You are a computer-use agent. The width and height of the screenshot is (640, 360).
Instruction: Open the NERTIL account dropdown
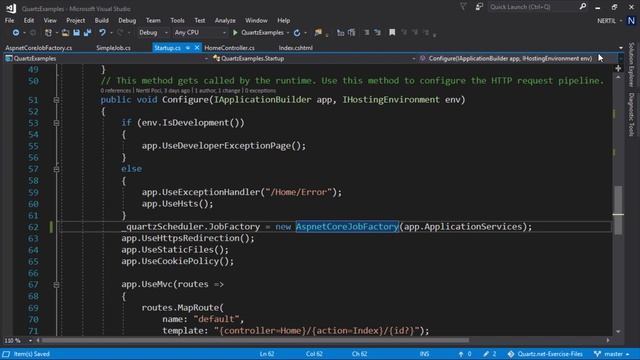pos(610,21)
